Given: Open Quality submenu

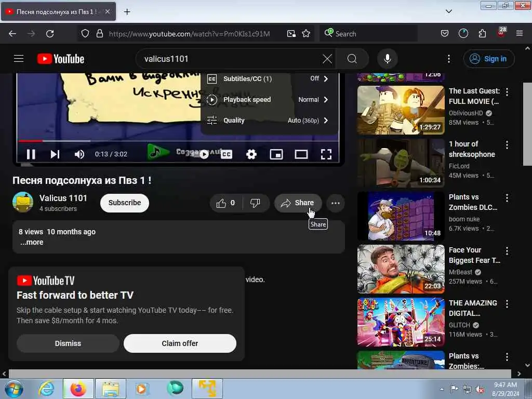Looking at the screenshot, I should click(270, 120).
